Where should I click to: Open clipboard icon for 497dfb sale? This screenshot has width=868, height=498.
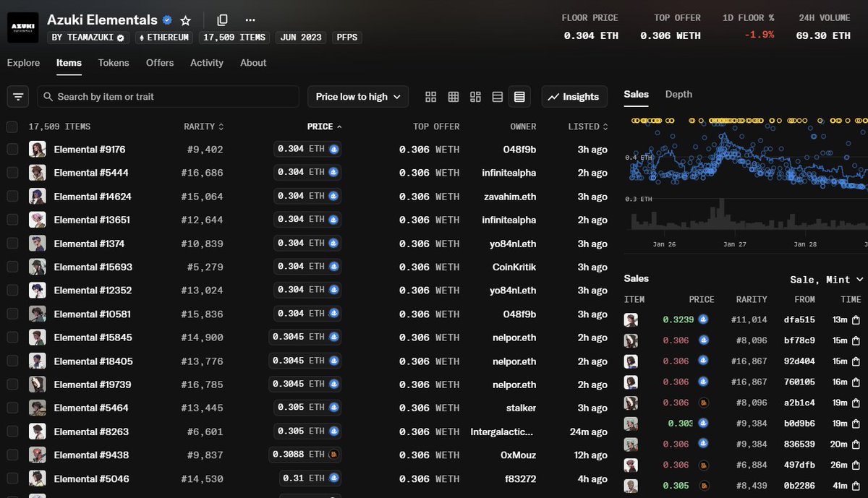tap(856, 465)
